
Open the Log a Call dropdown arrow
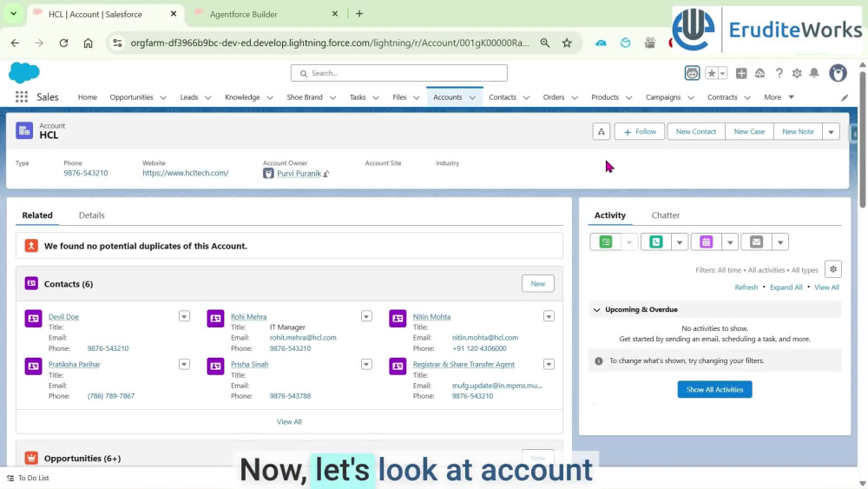click(x=680, y=242)
